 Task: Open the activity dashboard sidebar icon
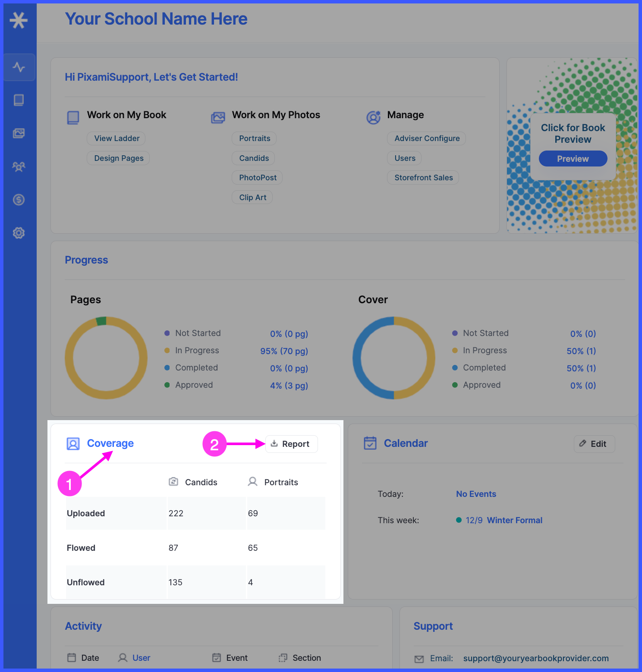tap(19, 67)
